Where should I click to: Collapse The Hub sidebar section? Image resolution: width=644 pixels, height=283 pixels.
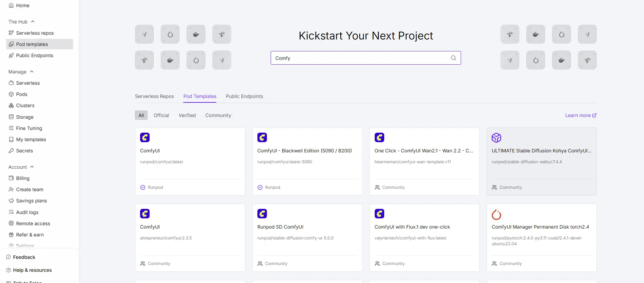(33, 22)
